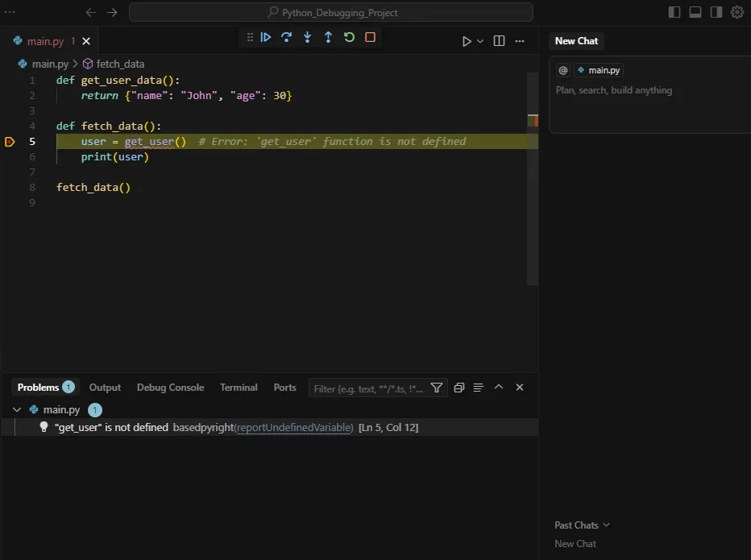Toggle the secondary sidebar layout button
The height and width of the screenshot is (560, 751).
(x=716, y=12)
